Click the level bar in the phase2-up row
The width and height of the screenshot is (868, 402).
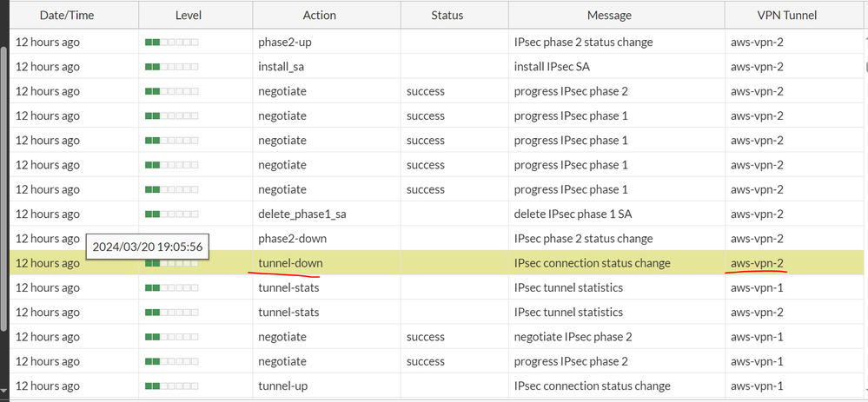[x=172, y=42]
